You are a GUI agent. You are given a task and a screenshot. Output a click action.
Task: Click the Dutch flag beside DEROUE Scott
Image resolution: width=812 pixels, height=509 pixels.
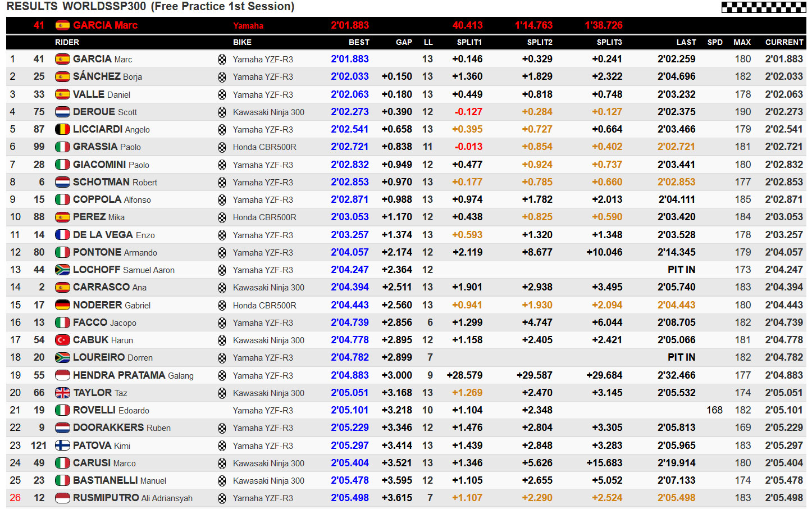[x=62, y=112]
